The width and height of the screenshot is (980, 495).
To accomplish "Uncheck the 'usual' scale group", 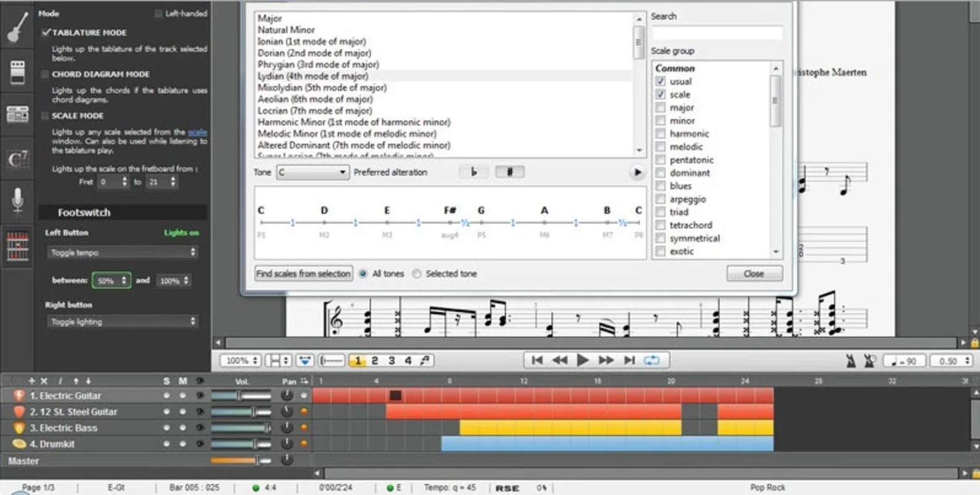I will click(x=660, y=82).
